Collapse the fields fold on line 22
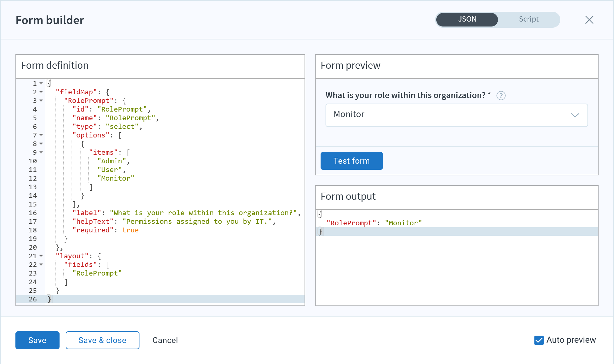Viewport: 614px width, 364px height. coord(41,264)
